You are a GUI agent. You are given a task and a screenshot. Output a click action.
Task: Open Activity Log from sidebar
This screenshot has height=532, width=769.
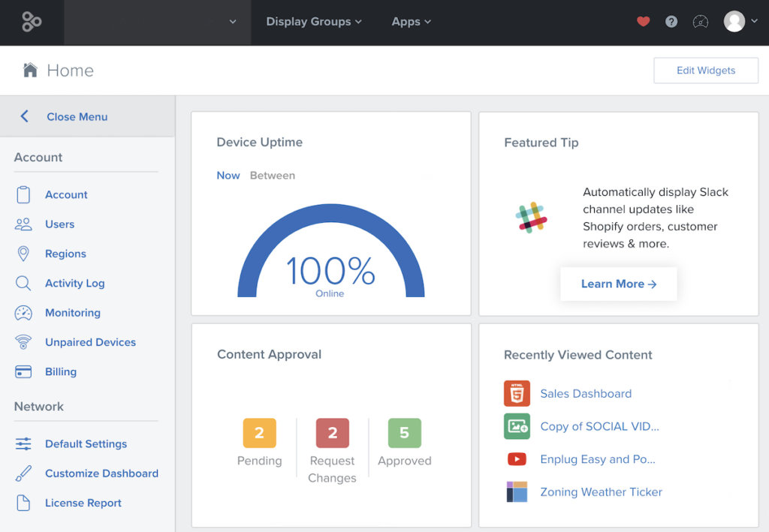(x=74, y=283)
